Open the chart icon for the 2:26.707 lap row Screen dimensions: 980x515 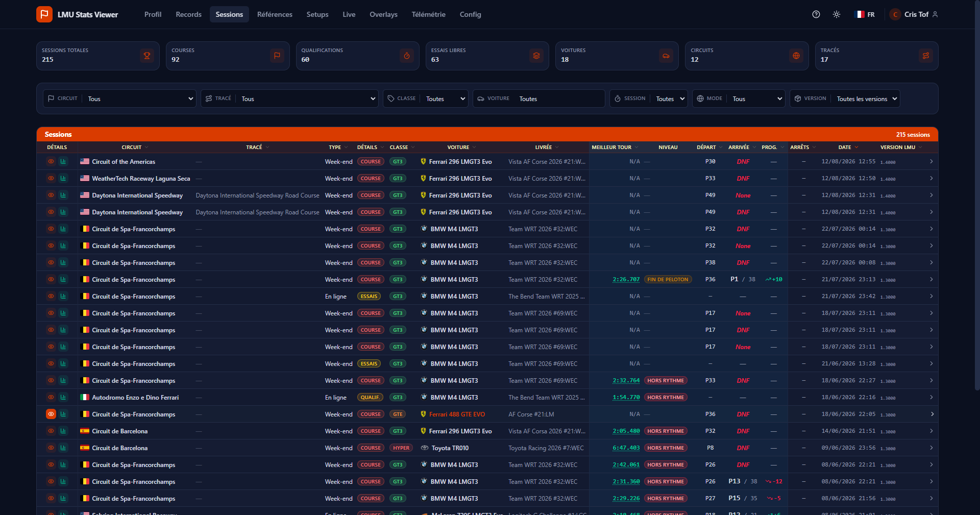(63, 279)
